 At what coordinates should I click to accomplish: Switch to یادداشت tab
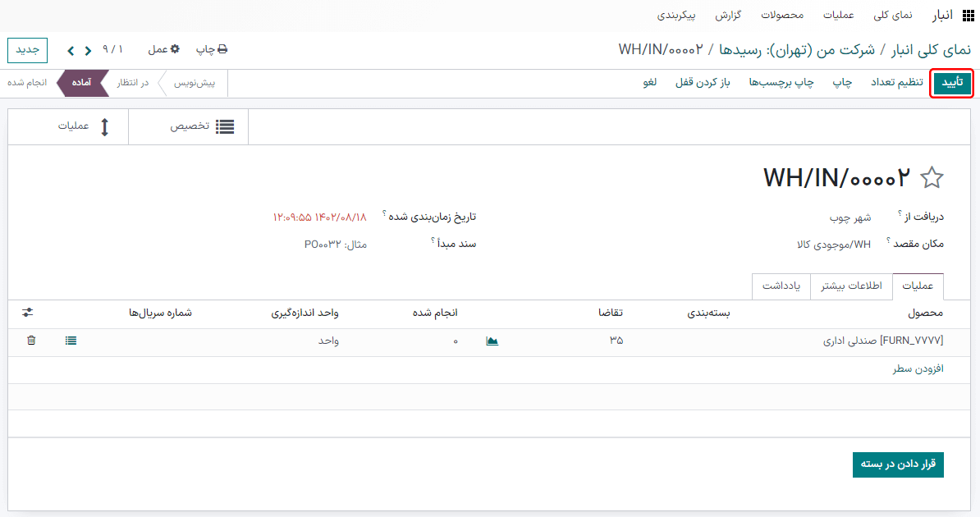tap(781, 286)
